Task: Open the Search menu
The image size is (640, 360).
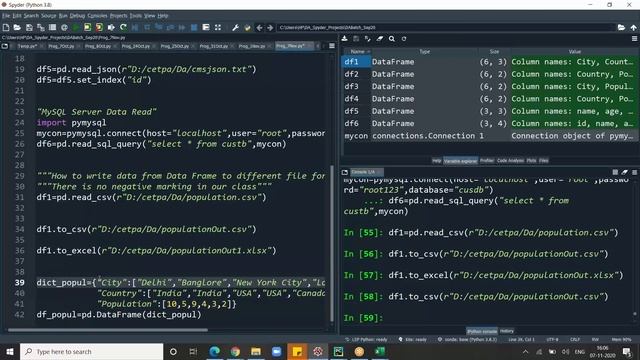Action: [x=31, y=16]
